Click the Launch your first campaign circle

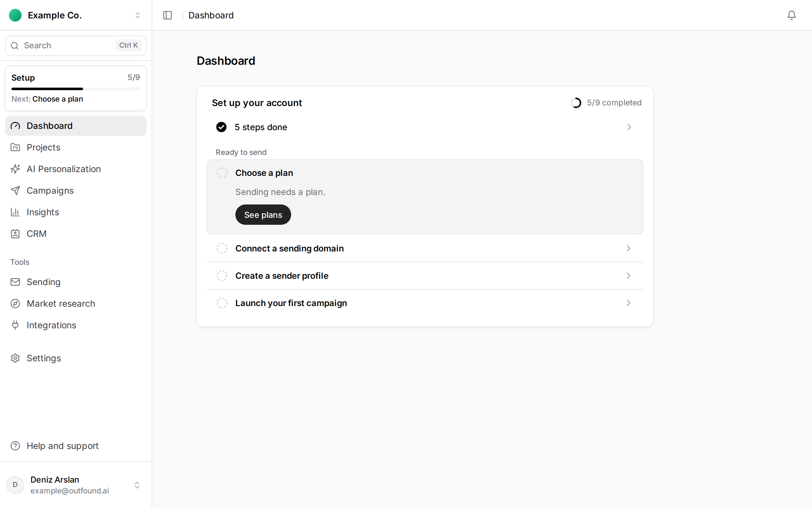tap(222, 303)
